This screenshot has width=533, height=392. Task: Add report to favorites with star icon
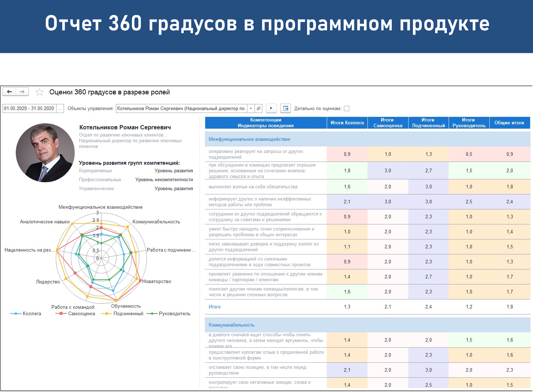coord(39,92)
